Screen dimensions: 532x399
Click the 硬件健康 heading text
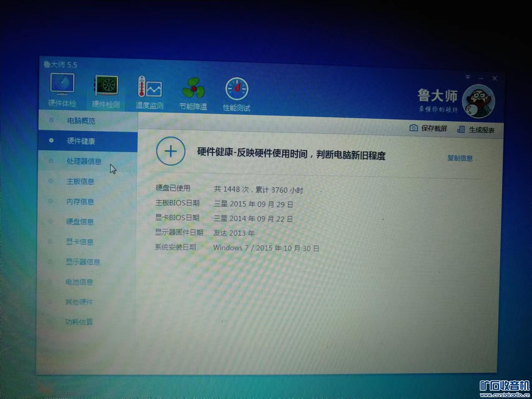click(291, 154)
